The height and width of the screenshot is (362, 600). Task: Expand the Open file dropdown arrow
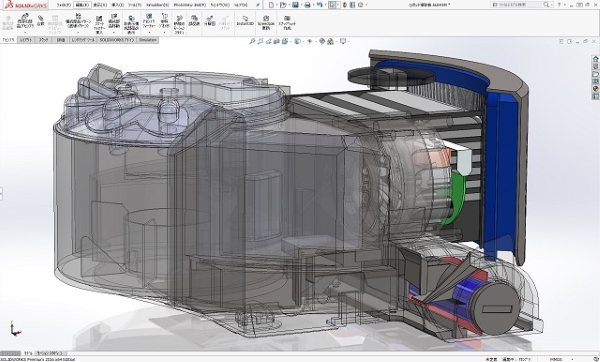289,5
